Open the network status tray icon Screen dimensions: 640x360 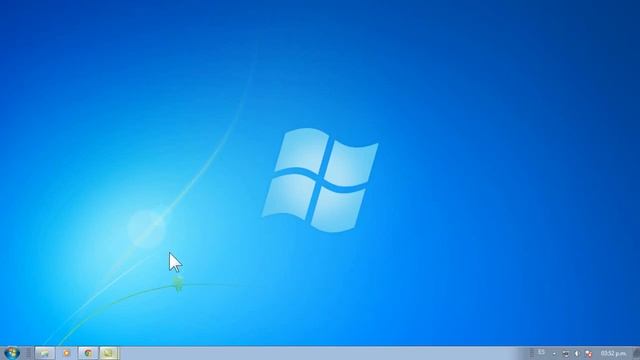(x=566, y=353)
